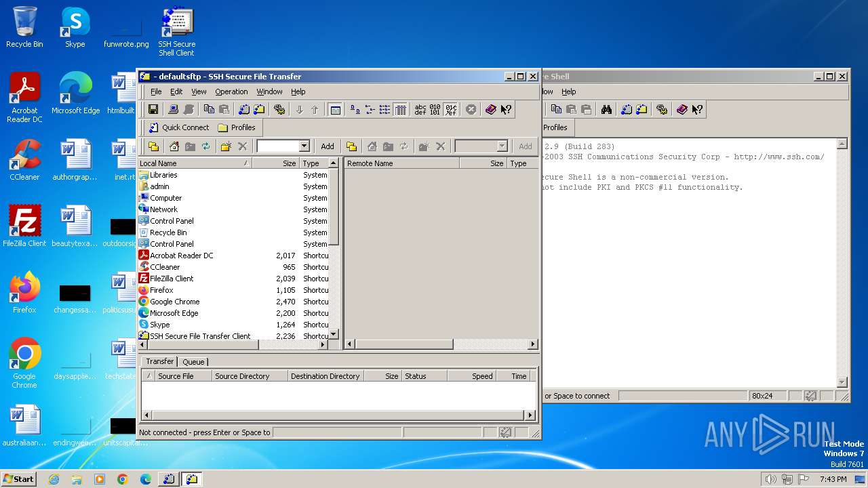Click the remote folder view icon after Add
Screen dimensions: 868x488
pos(351,146)
